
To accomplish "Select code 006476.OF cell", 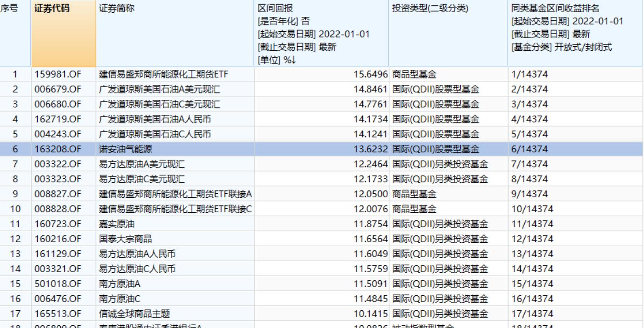I will pyautogui.click(x=58, y=299).
